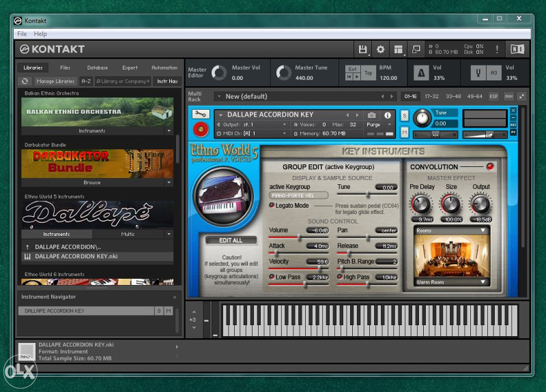The image size is (546, 392).
Task: Select next instrument preset arrow
Action: coord(357,115)
